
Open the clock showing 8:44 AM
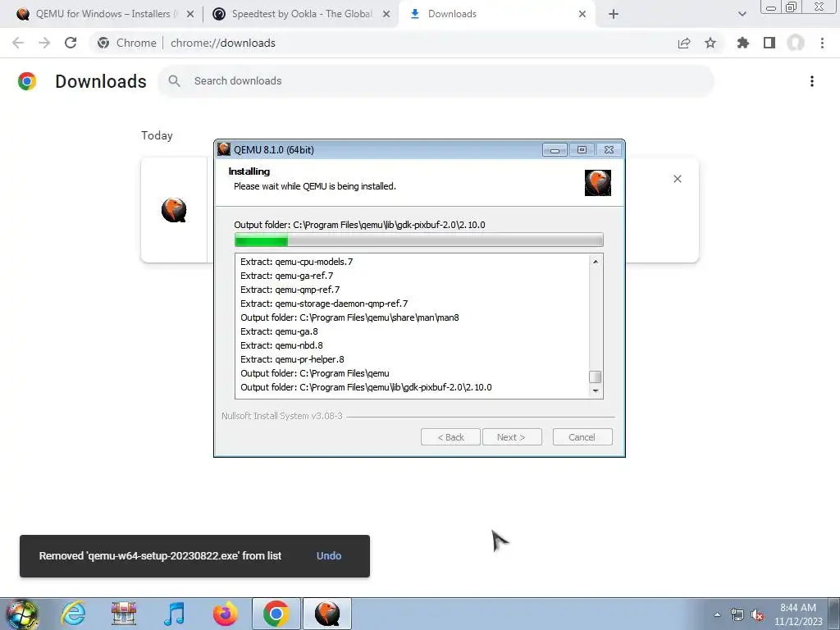click(x=798, y=614)
